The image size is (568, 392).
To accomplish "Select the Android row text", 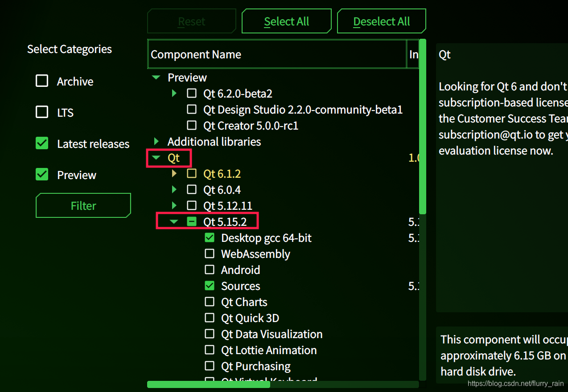I will tap(240, 270).
